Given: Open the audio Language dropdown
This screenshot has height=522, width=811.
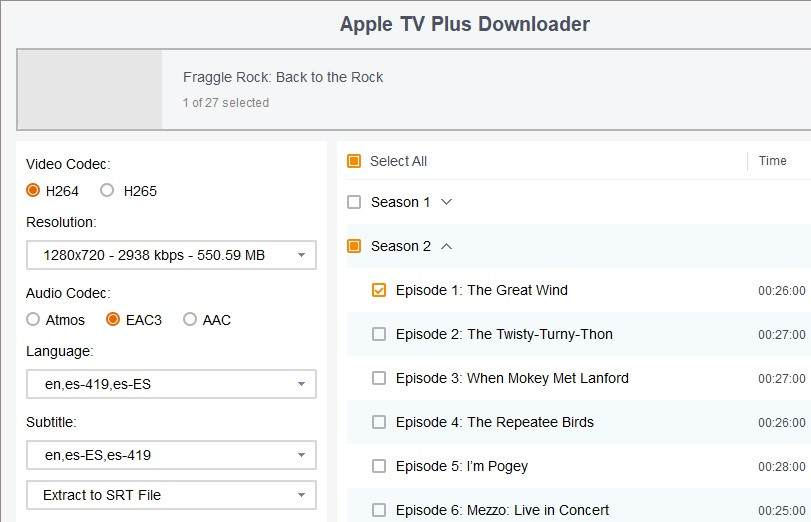Looking at the screenshot, I should [171, 384].
